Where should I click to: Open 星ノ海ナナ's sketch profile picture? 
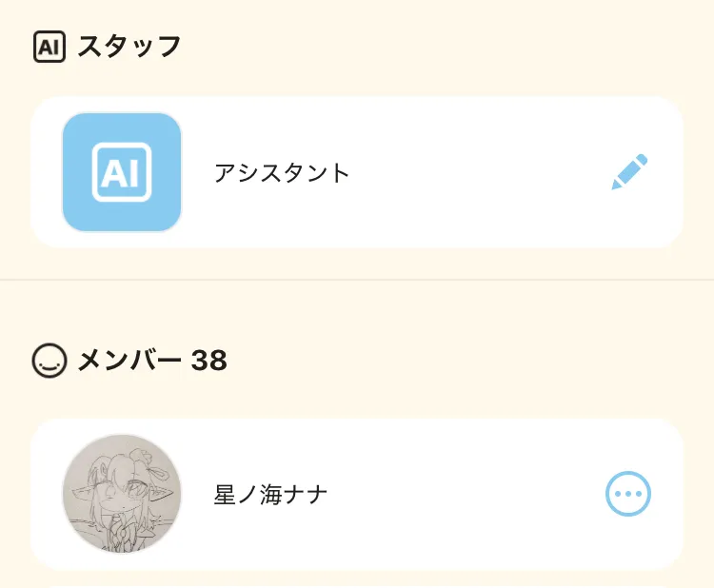(122, 494)
